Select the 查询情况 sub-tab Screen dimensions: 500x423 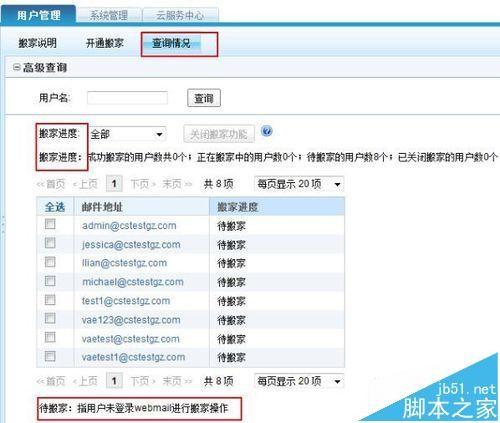(x=171, y=43)
